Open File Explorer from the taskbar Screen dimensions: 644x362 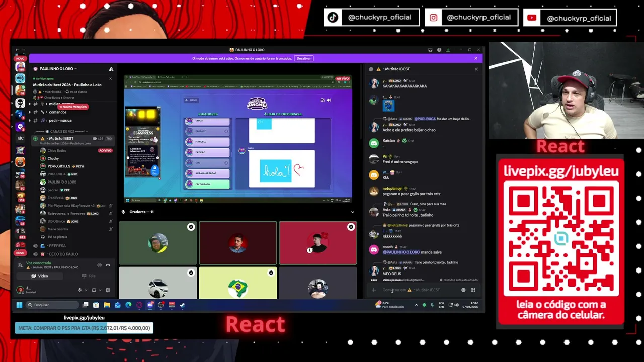[107, 305]
